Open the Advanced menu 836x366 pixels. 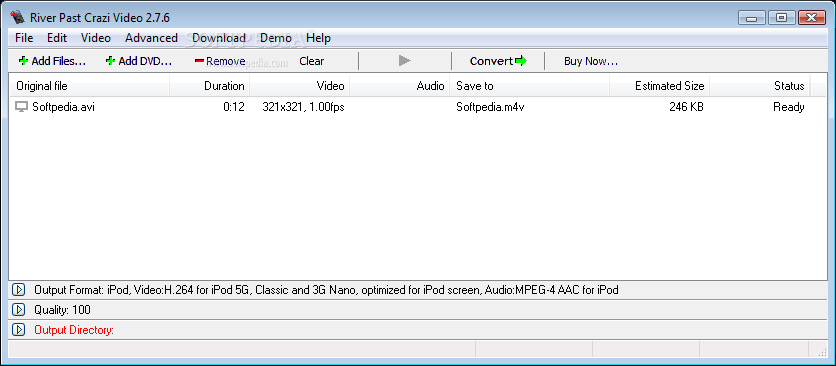click(151, 38)
